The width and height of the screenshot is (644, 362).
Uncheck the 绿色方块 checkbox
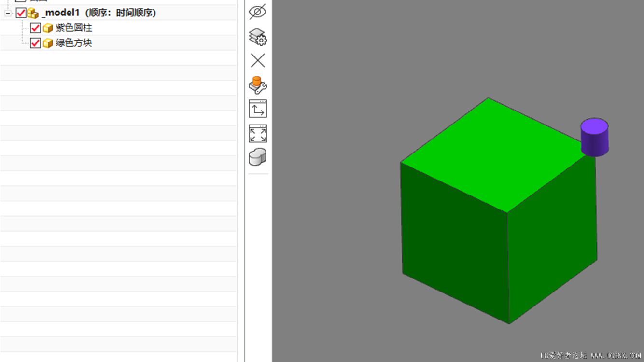tap(35, 43)
